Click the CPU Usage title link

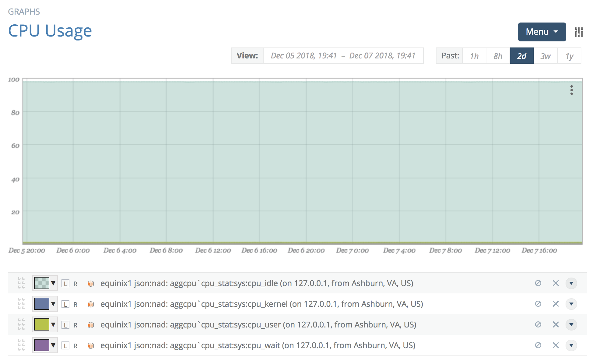point(50,31)
